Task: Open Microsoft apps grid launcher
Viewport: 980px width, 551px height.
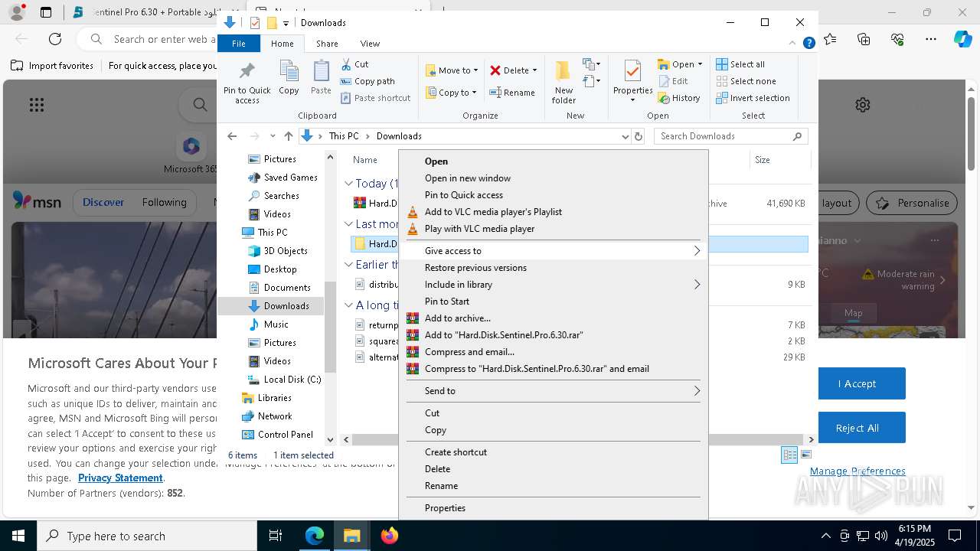Action: point(37,105)
